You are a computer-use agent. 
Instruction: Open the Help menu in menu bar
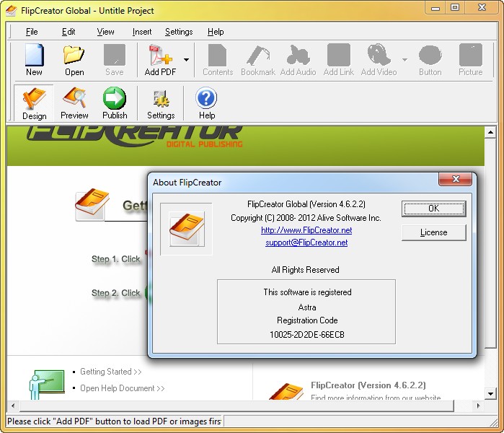[216, 32]
